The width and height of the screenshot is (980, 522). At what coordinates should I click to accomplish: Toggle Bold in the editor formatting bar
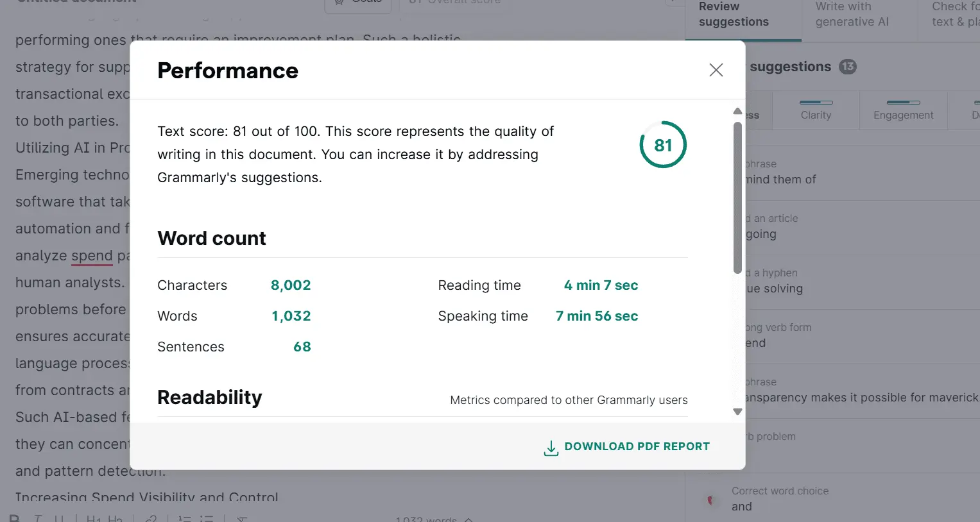click(x=15, y=518)
